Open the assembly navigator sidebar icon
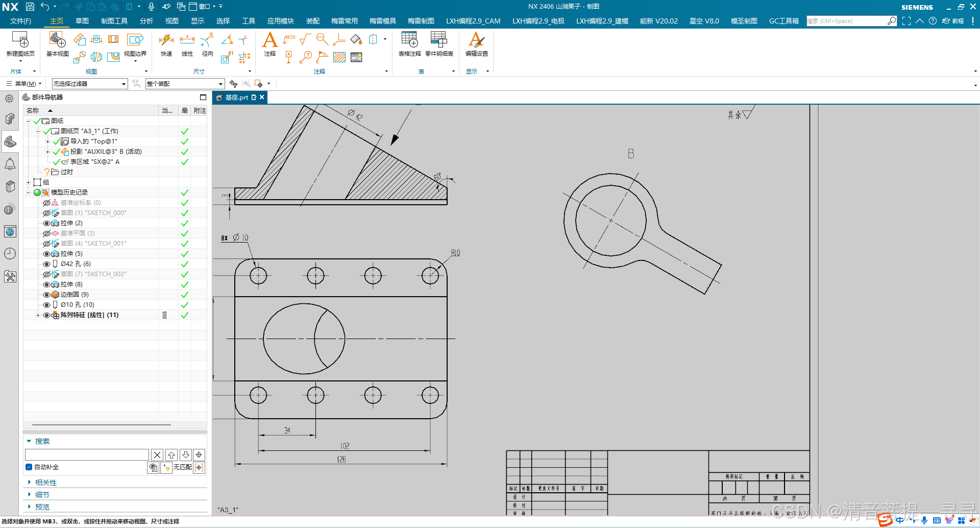This screenshot has height=528, width=980. (x=10, y=119)
